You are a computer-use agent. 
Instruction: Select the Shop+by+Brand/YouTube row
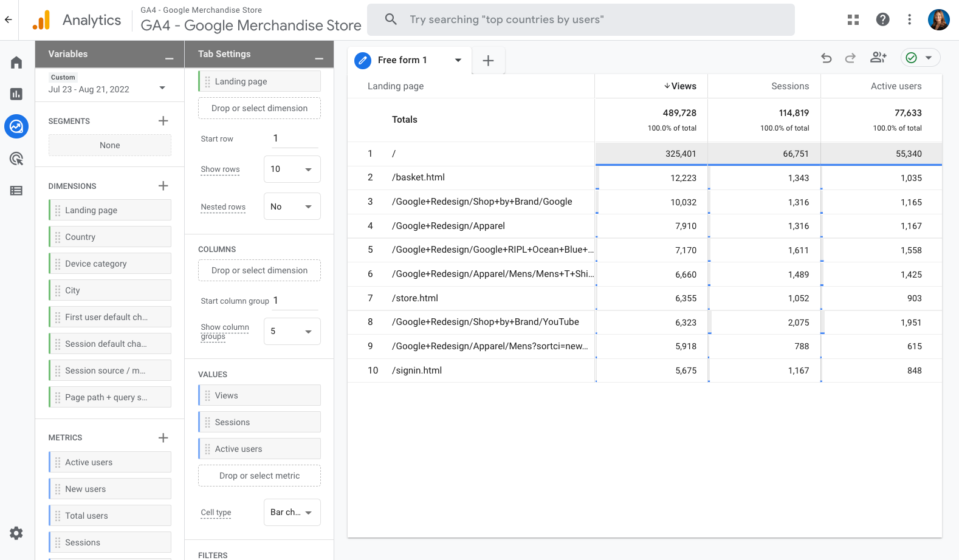645,322
